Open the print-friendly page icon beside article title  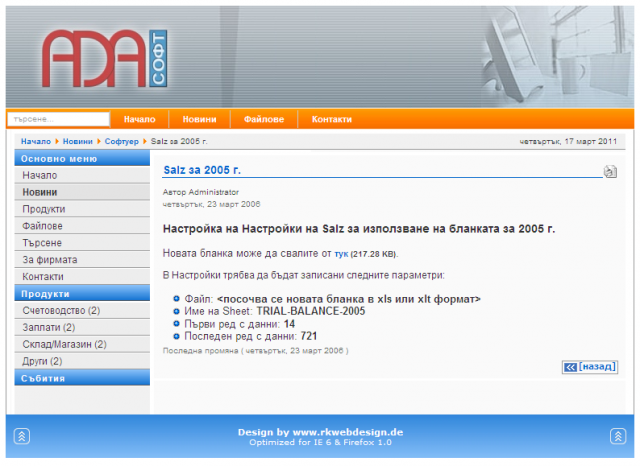pyautogui.click(x=610, y=171)
